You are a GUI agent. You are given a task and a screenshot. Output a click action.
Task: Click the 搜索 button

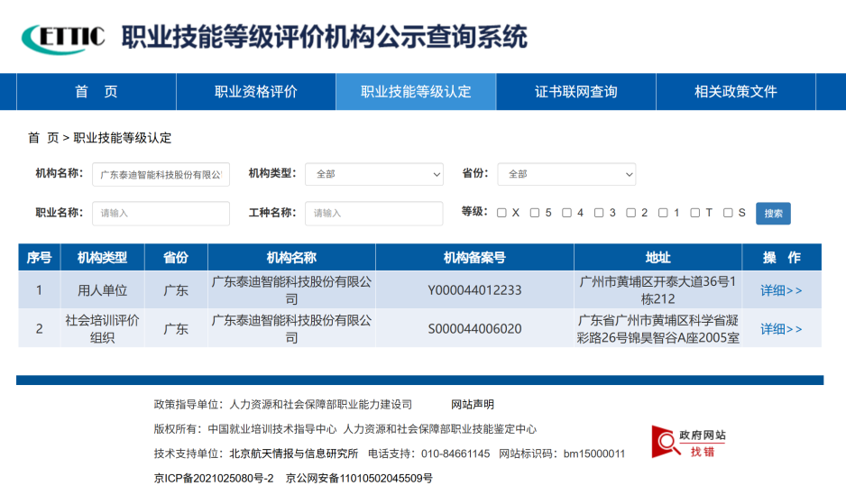click(773, 213)
